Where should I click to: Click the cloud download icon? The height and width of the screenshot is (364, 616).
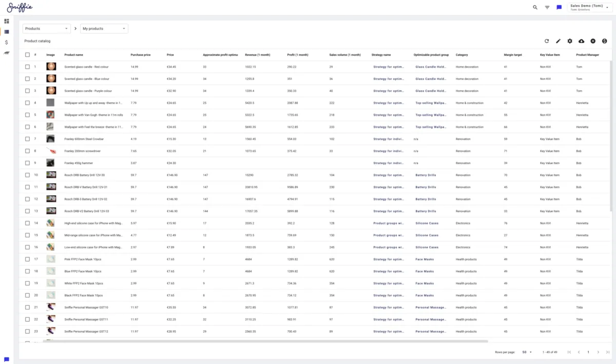point(581,41)
